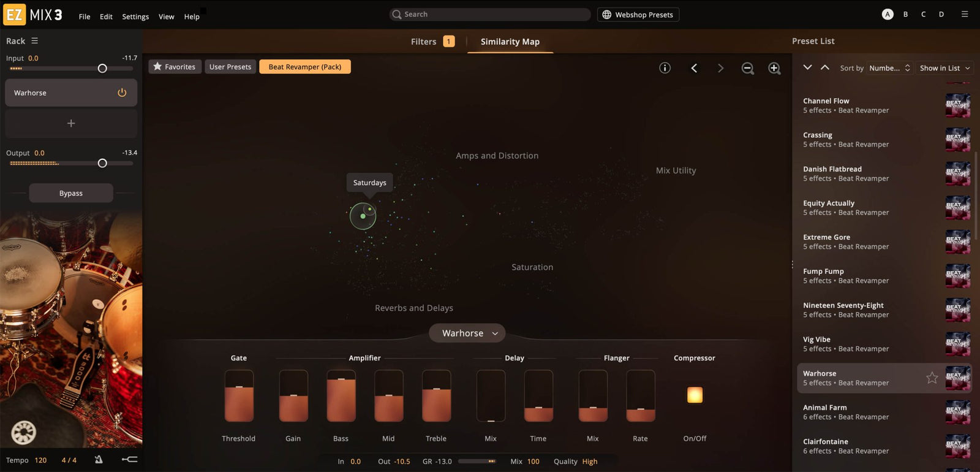Change the Quality High setting
The width and height of the screenshot is (980, 472).
point(590,462)
